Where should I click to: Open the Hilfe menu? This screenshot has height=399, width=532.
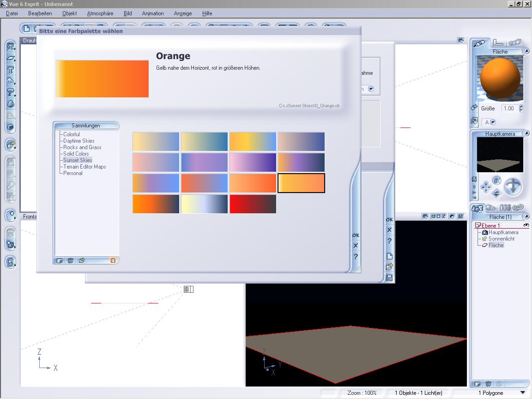207,13
